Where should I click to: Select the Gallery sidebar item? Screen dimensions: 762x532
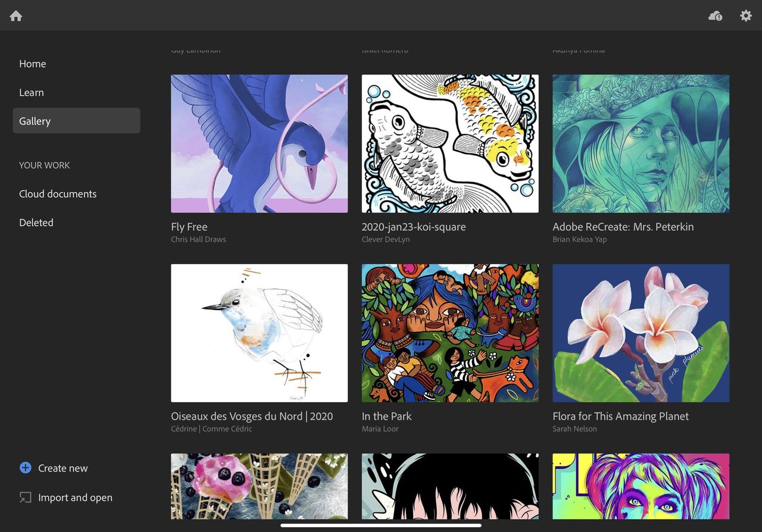coord(76,121)
